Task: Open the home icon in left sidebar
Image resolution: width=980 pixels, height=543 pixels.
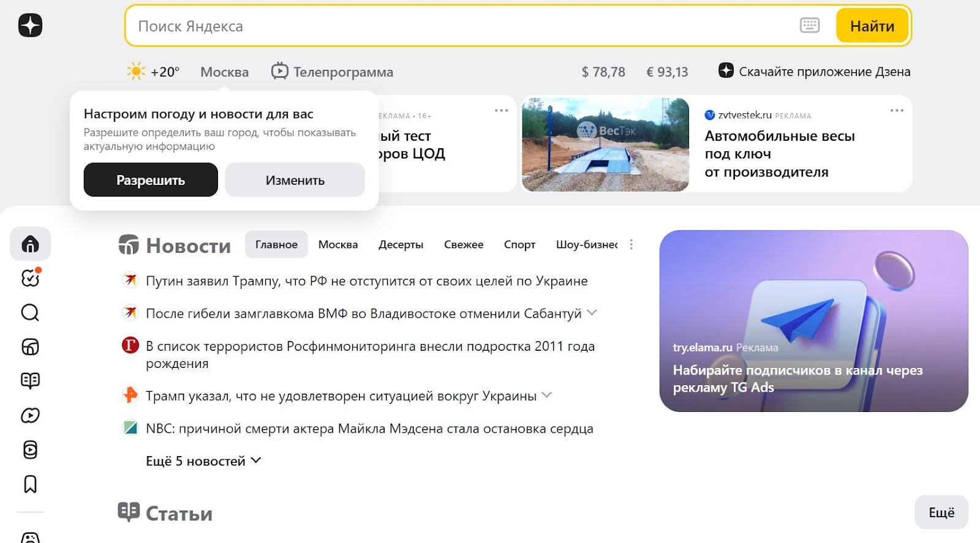Action: tap(30, 244)
